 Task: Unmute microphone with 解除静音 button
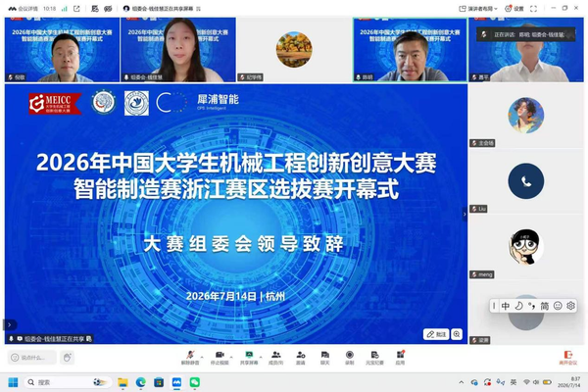coord(190,358)
